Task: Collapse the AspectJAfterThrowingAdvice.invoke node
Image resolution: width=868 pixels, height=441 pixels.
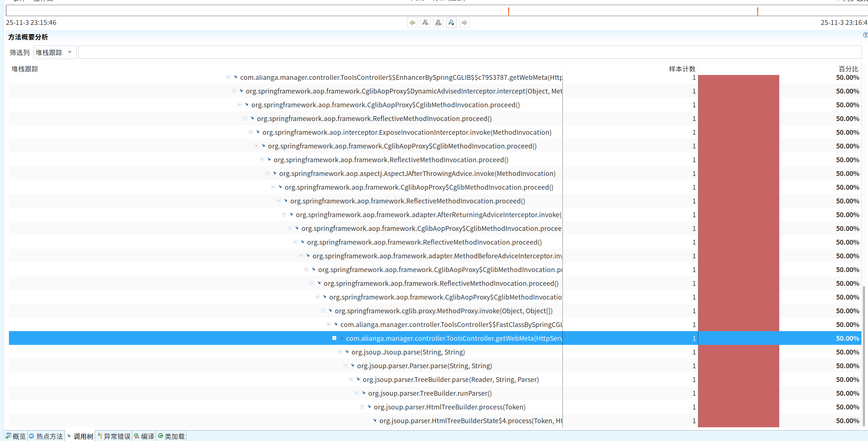Action: pos(267,173)
